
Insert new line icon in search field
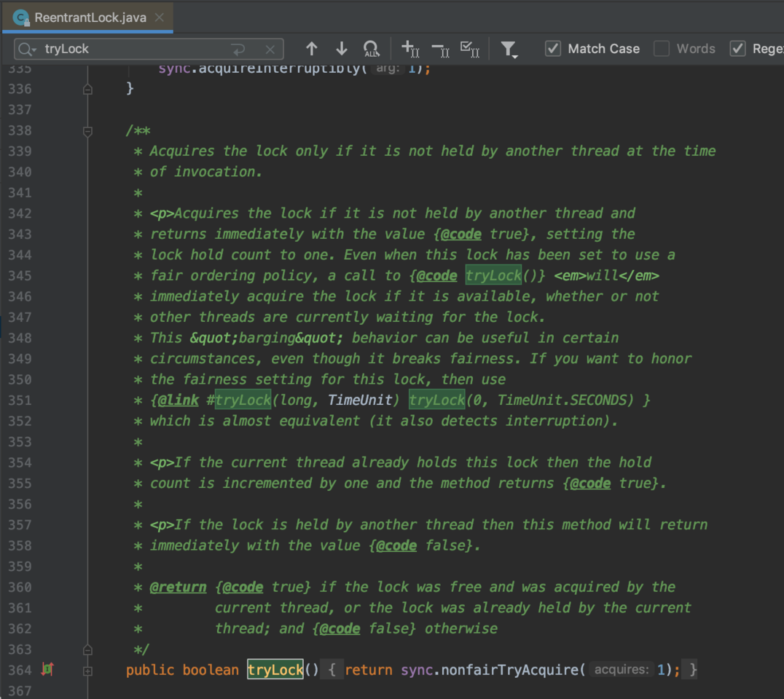click(238, 50)
